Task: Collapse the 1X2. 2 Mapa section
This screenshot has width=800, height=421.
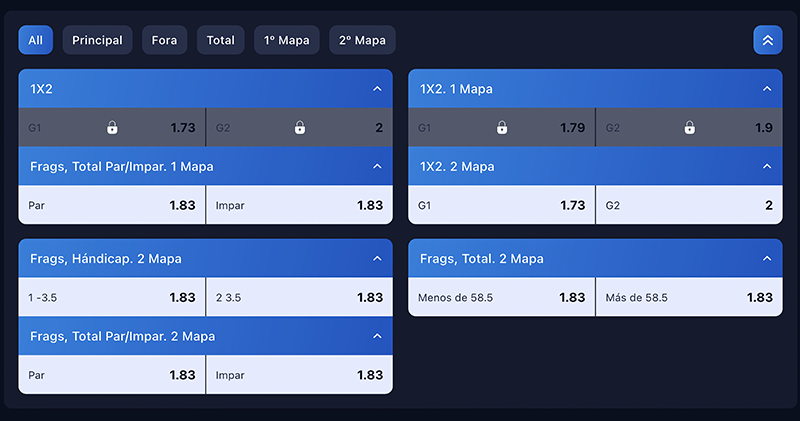Action: [x=767, y=166]
